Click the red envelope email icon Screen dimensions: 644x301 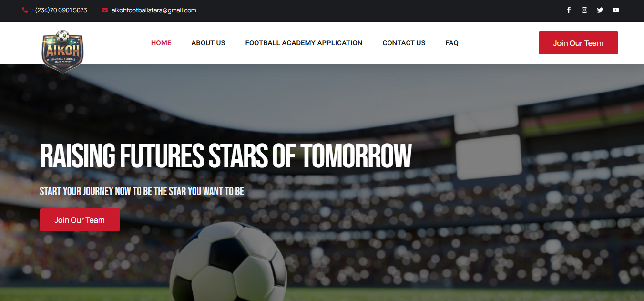coord(105,10)
